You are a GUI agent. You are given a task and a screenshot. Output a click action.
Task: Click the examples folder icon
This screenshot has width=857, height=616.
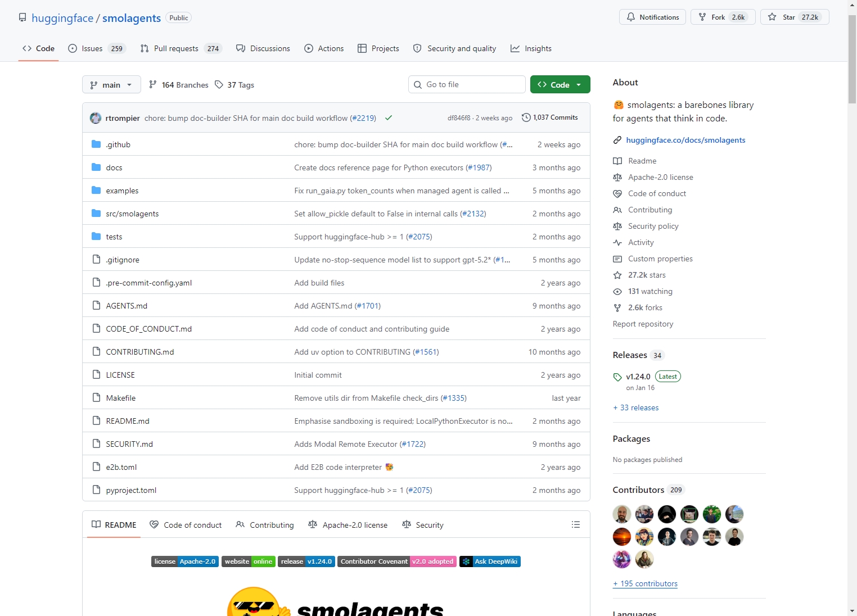point(96,191)
